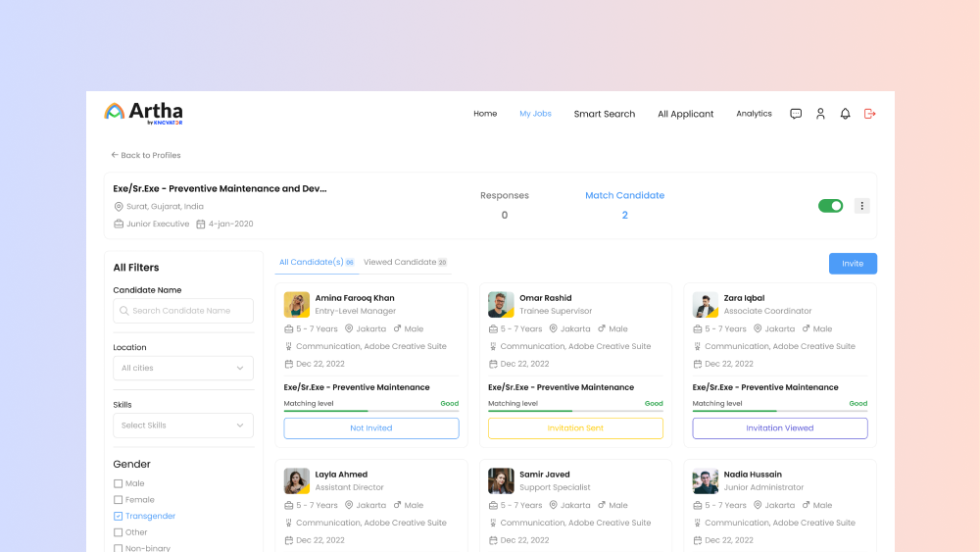This screenshot has height=552, width=980.
Task: Uncheck the Transgender gender filter
Action: pyautogui.click(x=119, y=516)
